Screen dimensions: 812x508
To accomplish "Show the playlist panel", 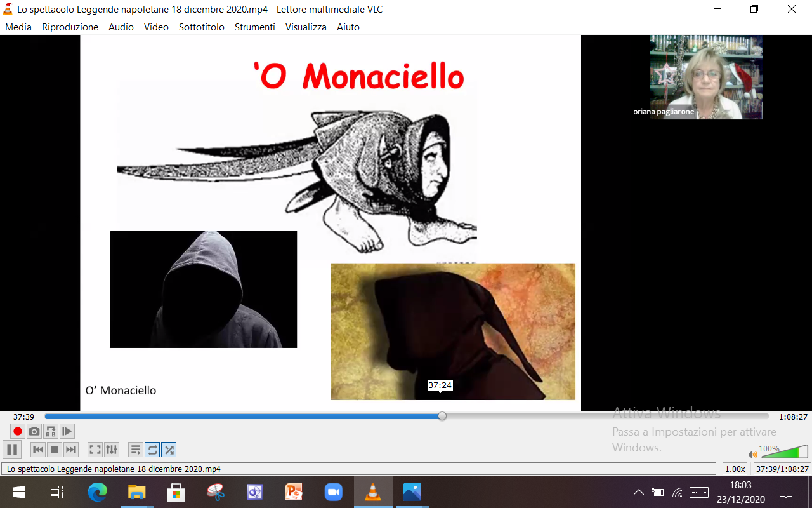I will point(136,450).
